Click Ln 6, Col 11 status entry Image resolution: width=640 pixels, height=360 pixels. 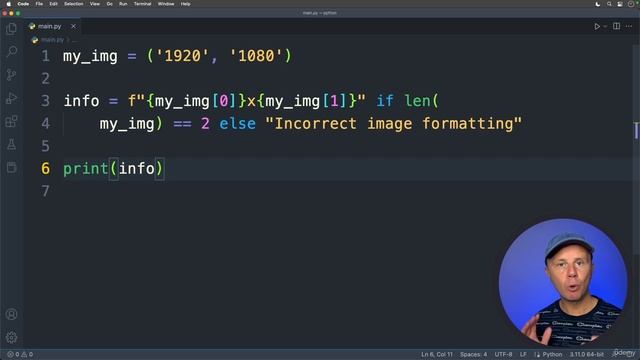pyautogui.click(x=437, y=354)
